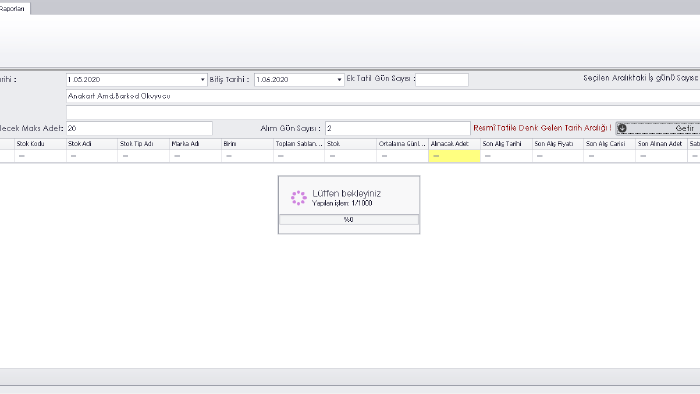Click the Ek Tatil Gün Sayısı input field
Image resolution: width=700 pixels, height=394 pixels.
pos(442,80)
